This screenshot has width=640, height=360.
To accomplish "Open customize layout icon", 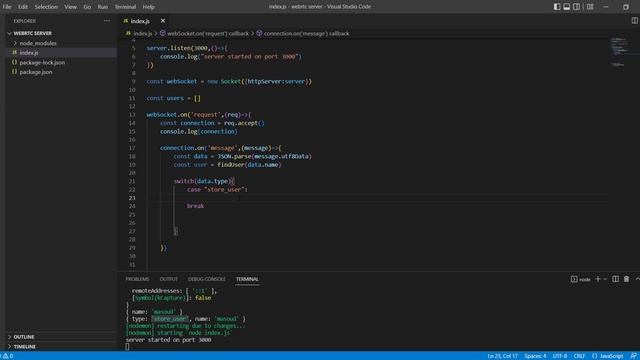I will (x=590, y=7).
